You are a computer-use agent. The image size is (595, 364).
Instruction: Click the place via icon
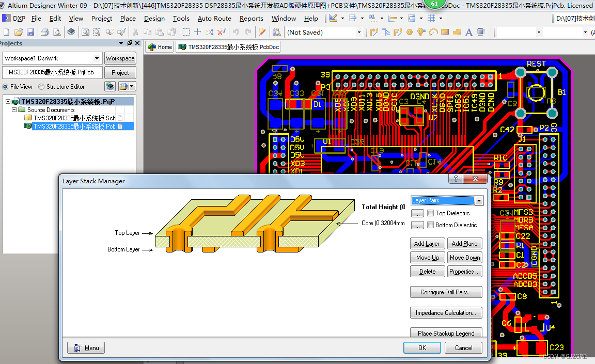coord(421,32)
